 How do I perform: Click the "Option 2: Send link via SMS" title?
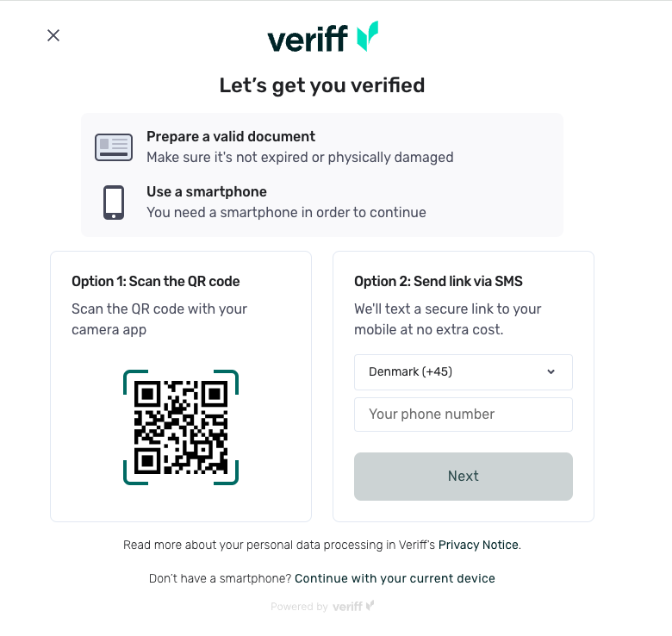[x=439, y=281]
